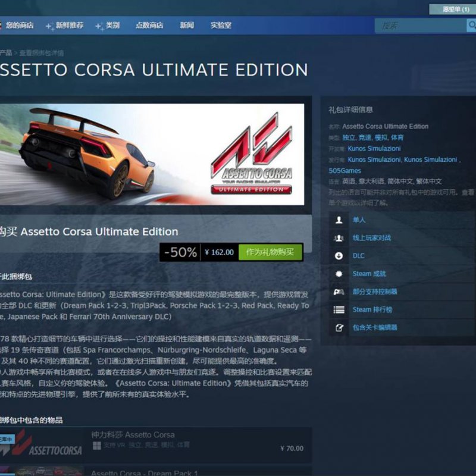476x476 pixels.
Task: Click the Steam leaderboards list icon
Action: 339,309
